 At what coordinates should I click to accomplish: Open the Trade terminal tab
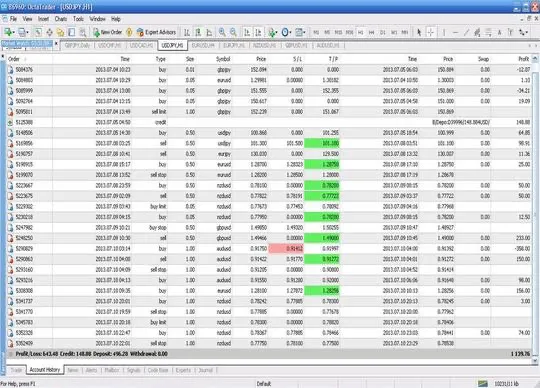coord(16,370)
